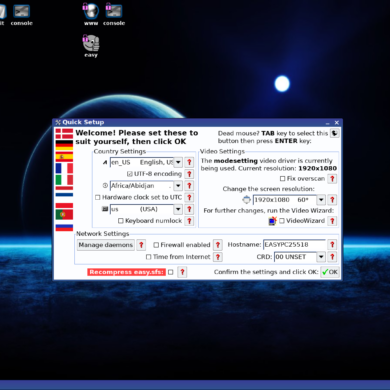Select the Danish flag language option

64,134
